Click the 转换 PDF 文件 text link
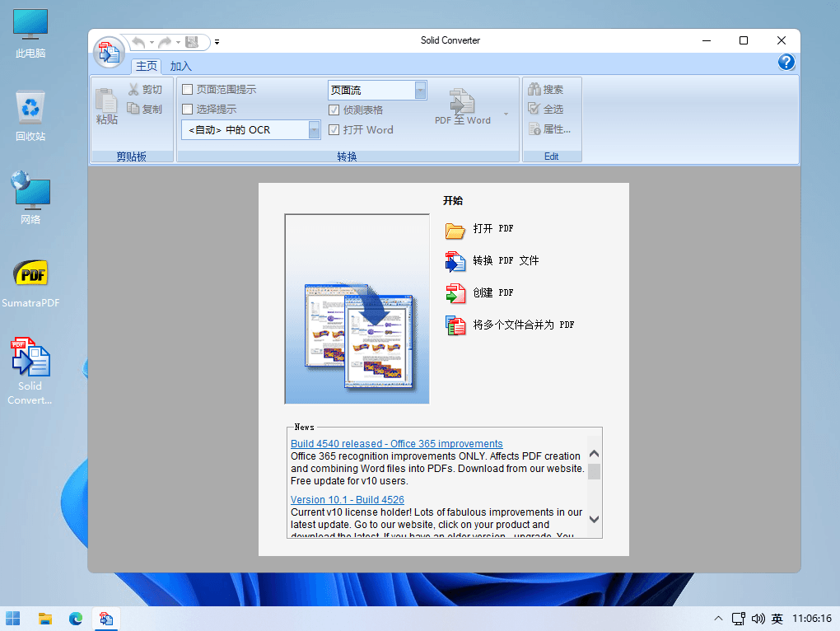This screenshot has width=840, height=631. click(506, 260)
